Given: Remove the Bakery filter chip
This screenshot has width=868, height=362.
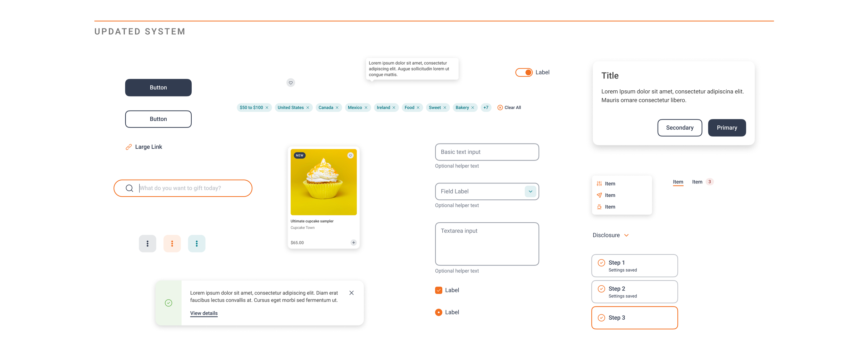Looking at the screenshot, I should click(x=473, y=108).
